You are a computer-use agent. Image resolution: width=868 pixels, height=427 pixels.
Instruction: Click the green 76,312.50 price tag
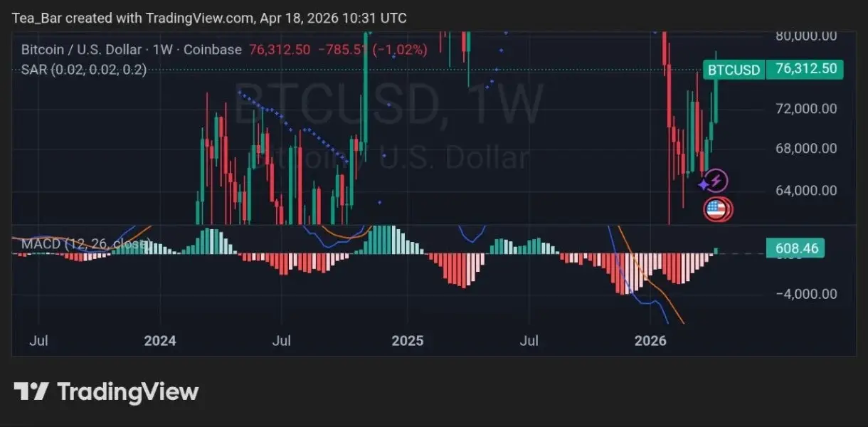coord(805,70)
